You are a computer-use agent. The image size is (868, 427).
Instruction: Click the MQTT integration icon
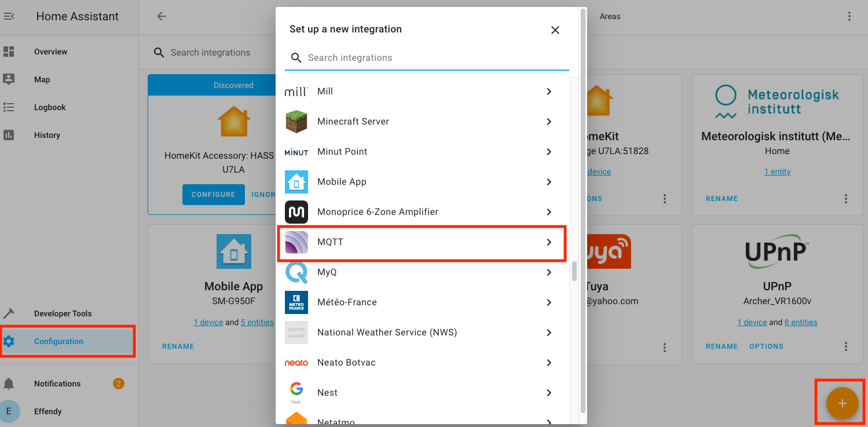296,242
